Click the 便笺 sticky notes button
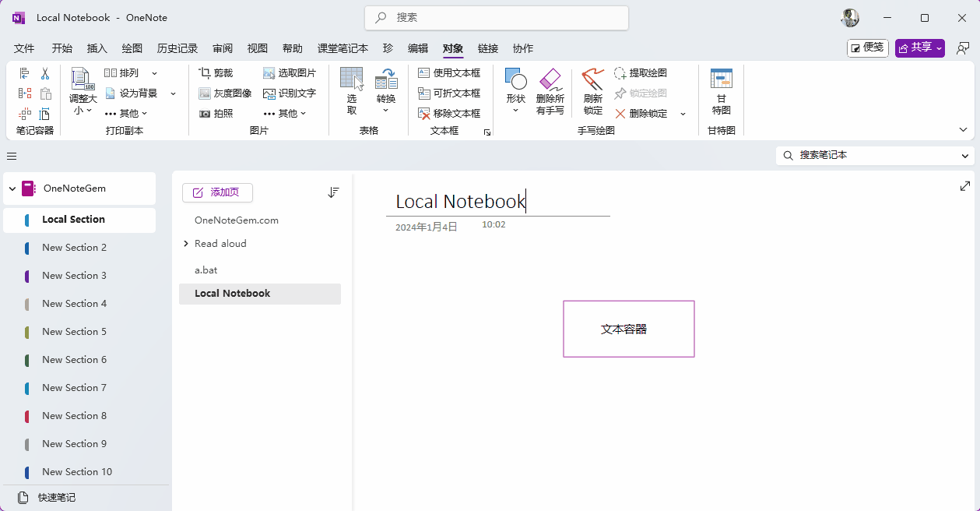The image size is (980, 511). [x=868, y=48]
